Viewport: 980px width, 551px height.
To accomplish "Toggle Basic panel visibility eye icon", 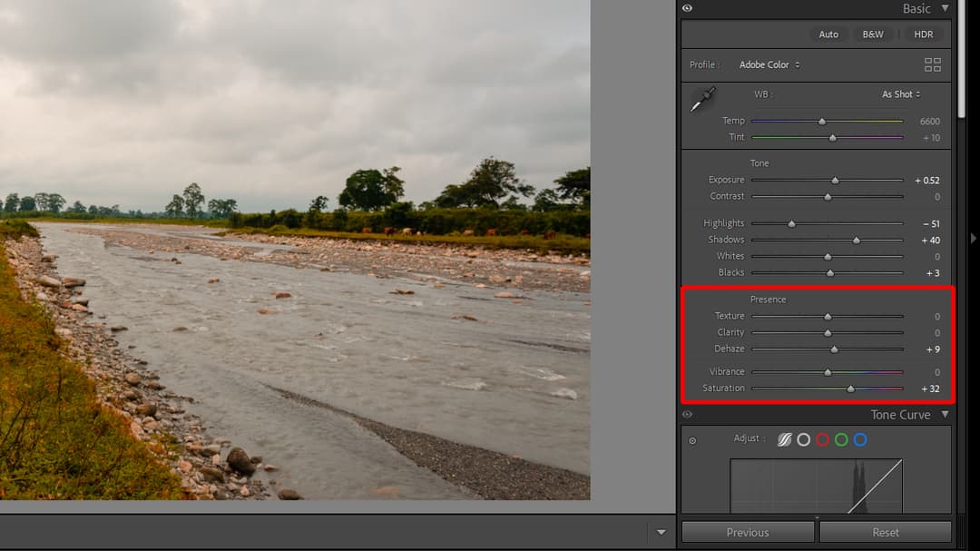I will (688, 8).
